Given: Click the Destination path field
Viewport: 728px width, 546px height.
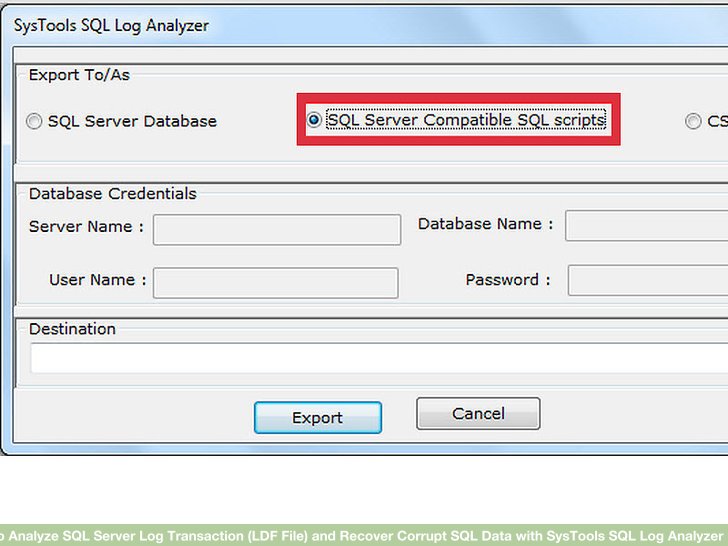Looking at the screenshot, I should 378,358.
